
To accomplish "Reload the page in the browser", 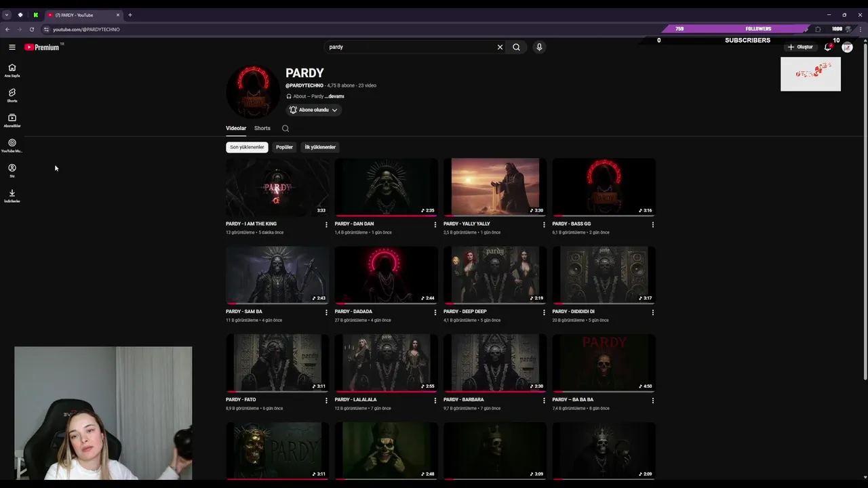I will point(32,29).
